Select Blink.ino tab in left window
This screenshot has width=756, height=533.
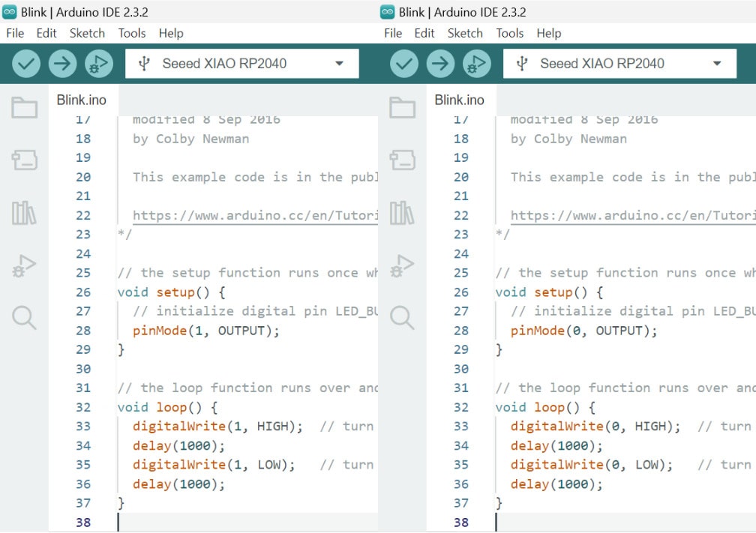[82, 100]
